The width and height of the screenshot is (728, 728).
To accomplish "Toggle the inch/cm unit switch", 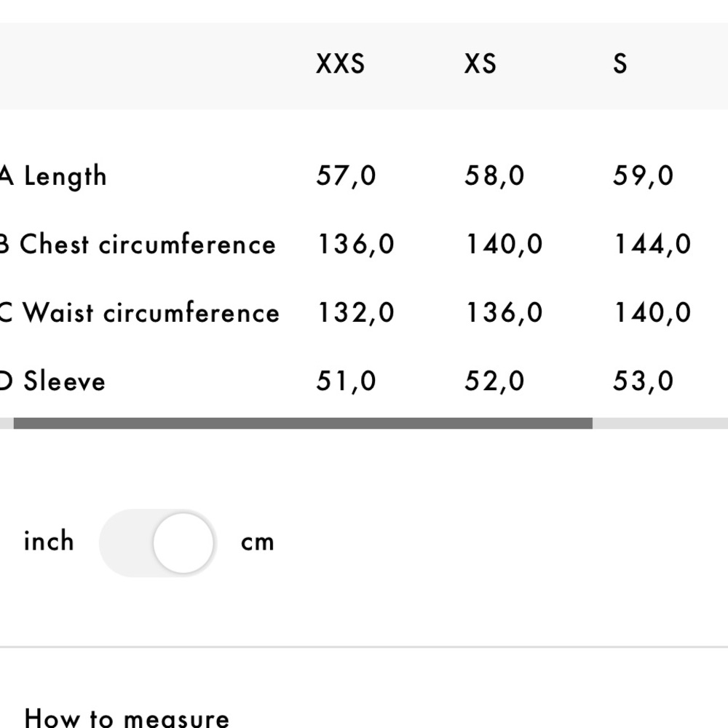I will click(x=158, y=543).
